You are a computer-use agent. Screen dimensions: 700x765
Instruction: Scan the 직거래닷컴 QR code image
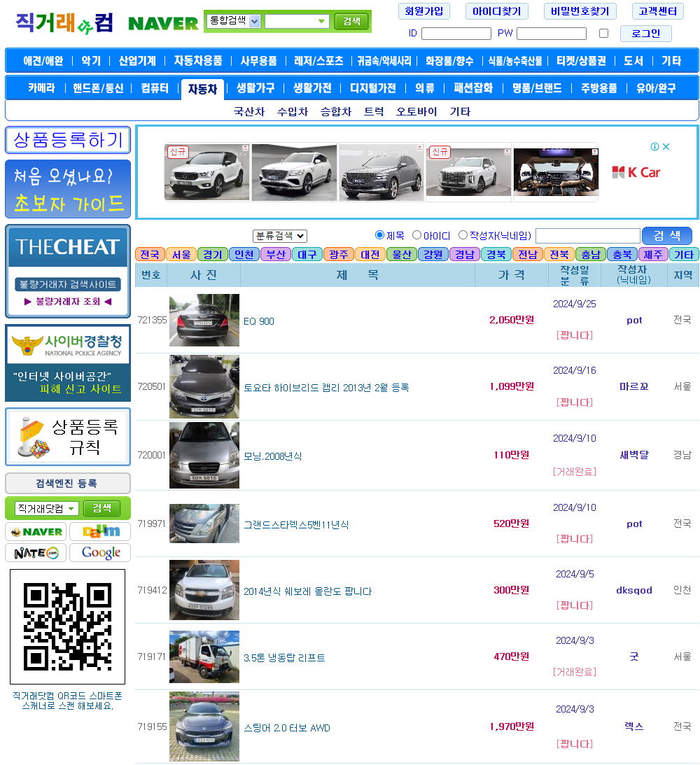click(x=67, y=626)
